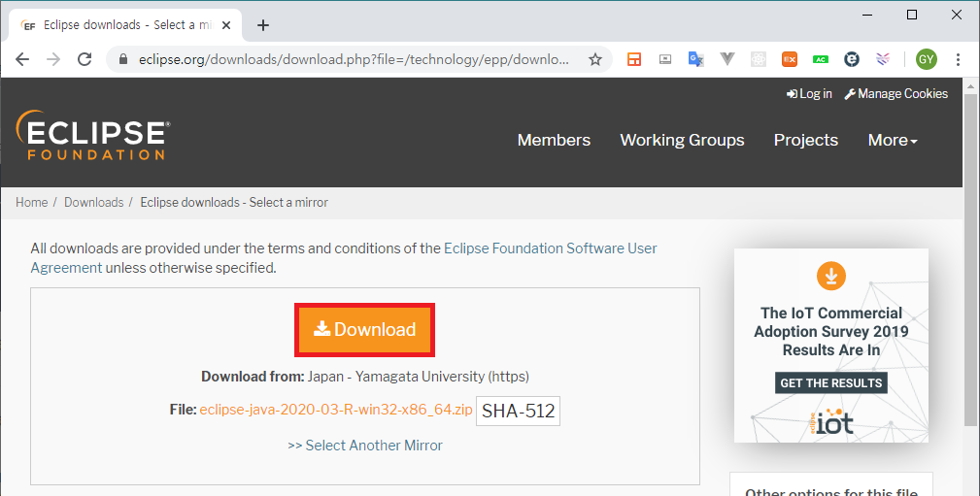Click the green AC extension icon
980x496 pixels.
(821, 59)
